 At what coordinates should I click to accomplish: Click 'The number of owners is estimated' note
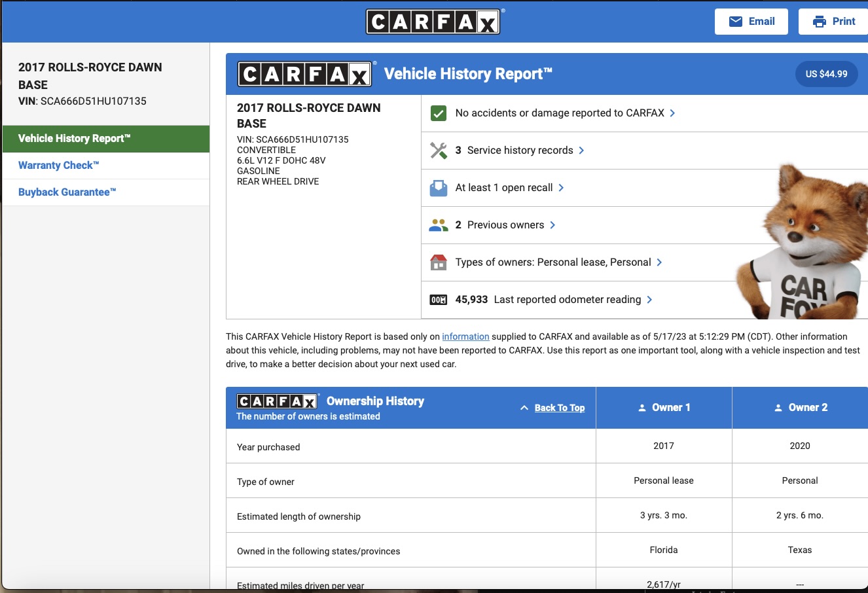pyautogui.click(x=308, y=416)
